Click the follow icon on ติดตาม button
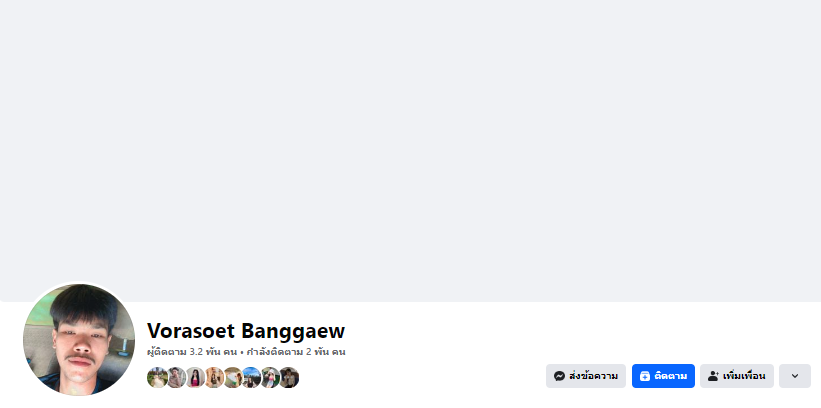This screenshot has height=408, width=821. (x=645, y=376)
